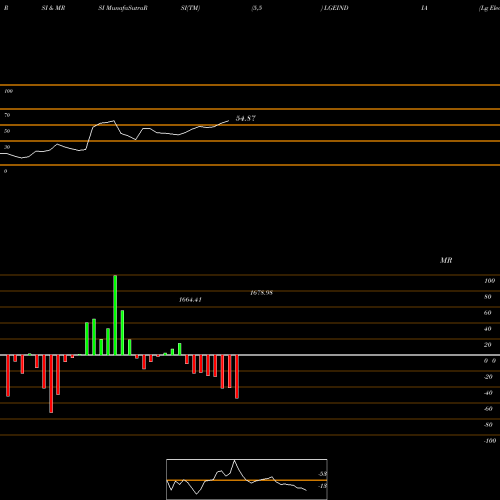
Task: Click the mini overview chart thumbnail
Action: [247, 479]
